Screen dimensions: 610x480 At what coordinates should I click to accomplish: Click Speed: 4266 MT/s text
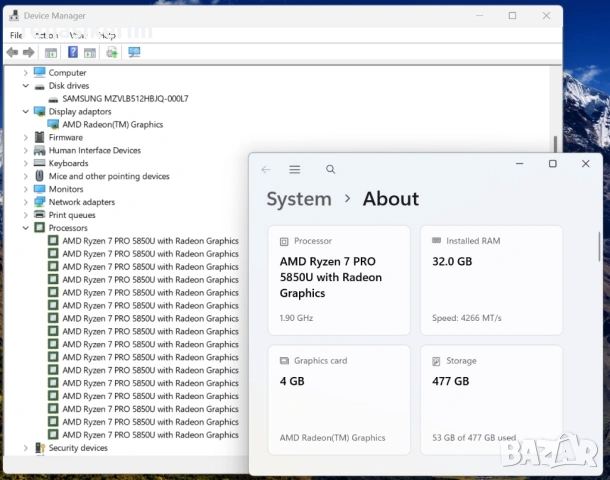pyautogui.click(x=466, y=318)
